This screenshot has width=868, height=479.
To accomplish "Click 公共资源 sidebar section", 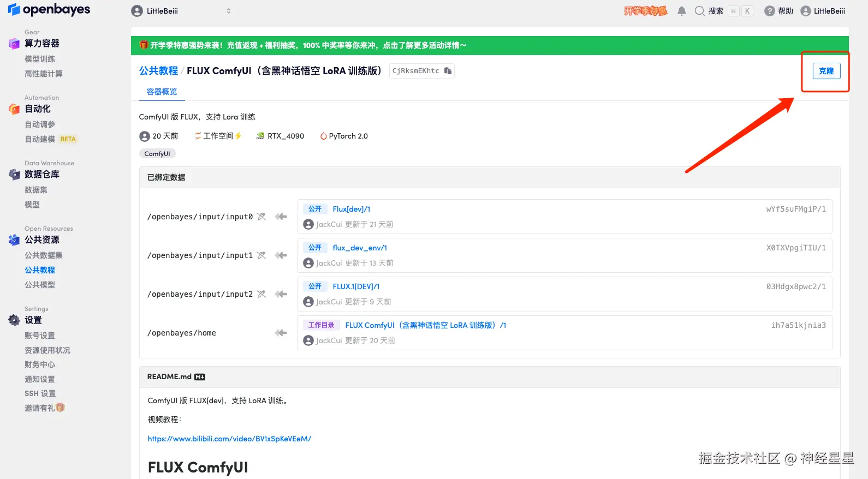I will pos(42,239).
